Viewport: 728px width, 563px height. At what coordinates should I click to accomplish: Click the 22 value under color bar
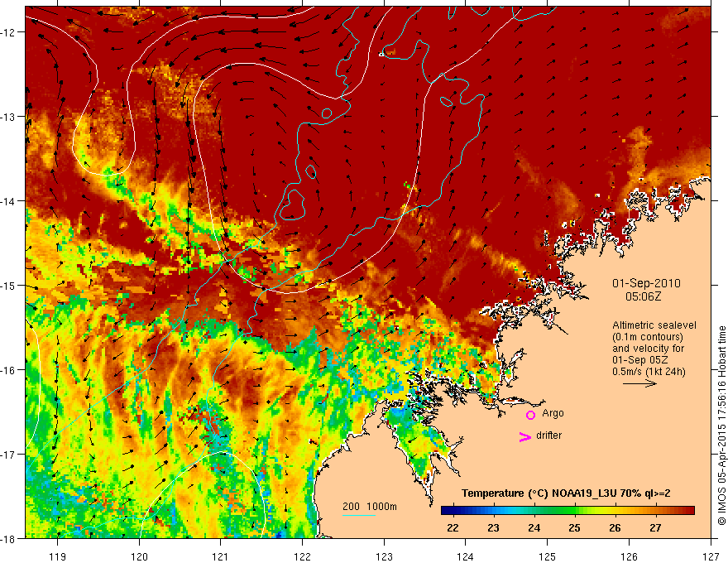(x=453, y=528)
